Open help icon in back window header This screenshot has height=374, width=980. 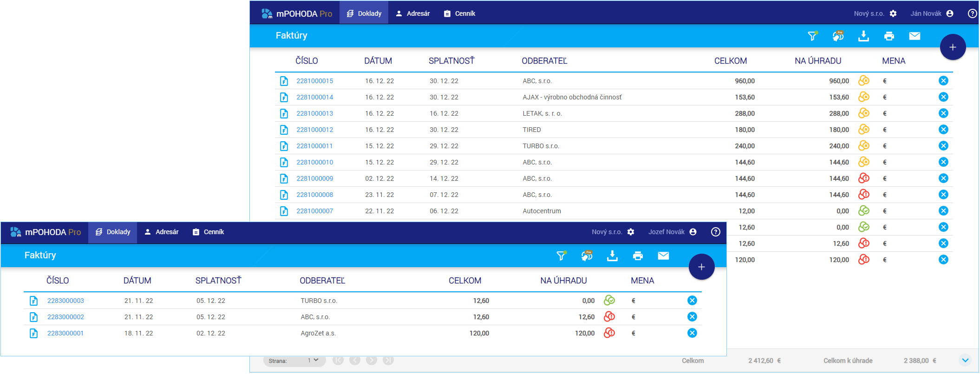[x=972, y=13]
